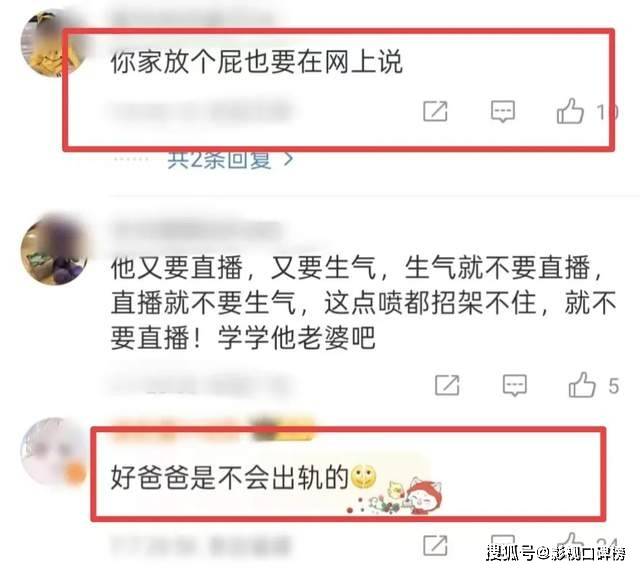Select the comment text "你家放个屁也要在网上说"

coord(257,62)
